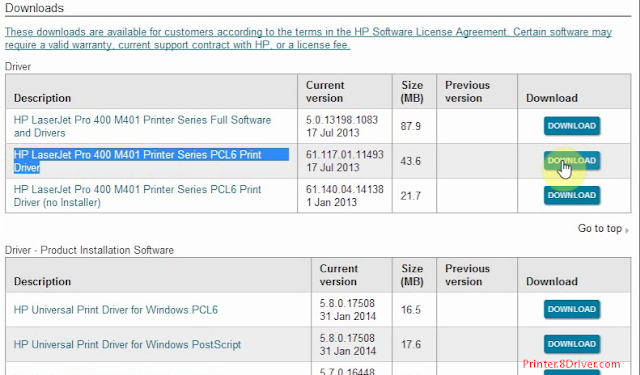Image resolution: width=640 pixels, height=375 pixels.
Task: Go to top of the page
Action: point(600,228)
